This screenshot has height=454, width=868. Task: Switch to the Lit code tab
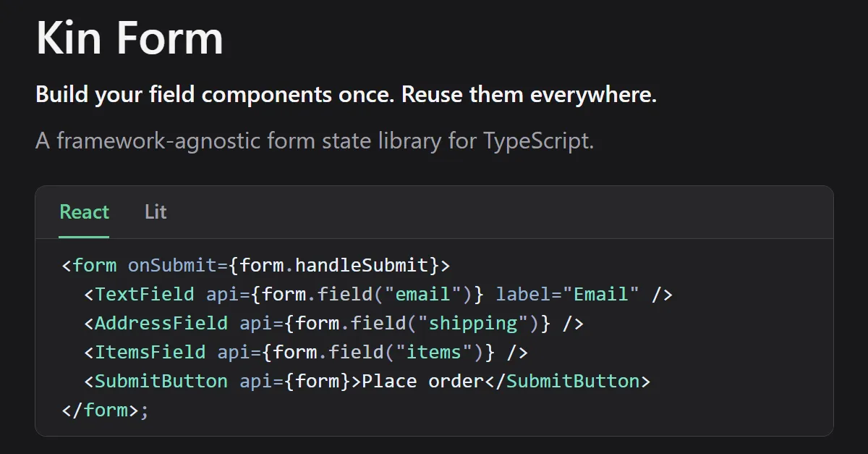(156, 212)
